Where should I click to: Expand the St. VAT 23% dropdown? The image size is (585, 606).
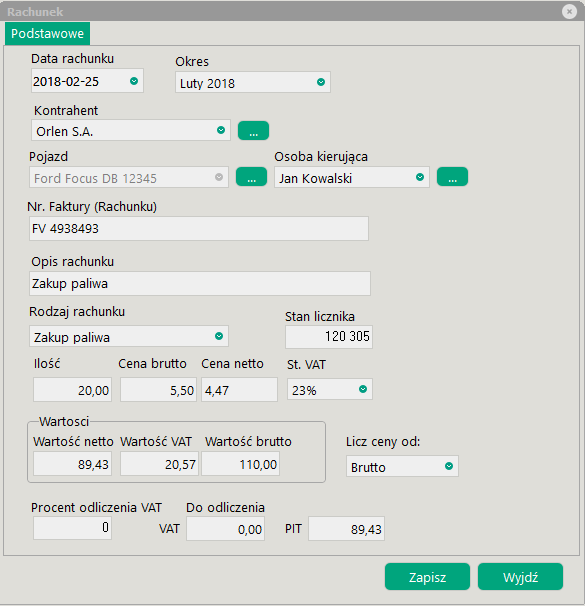tap(363, 389)
